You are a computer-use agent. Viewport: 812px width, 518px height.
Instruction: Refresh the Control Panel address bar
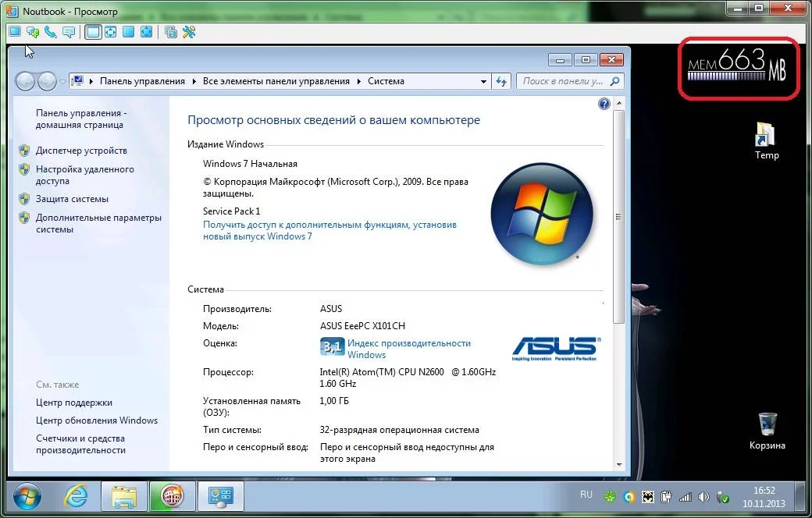500,81
